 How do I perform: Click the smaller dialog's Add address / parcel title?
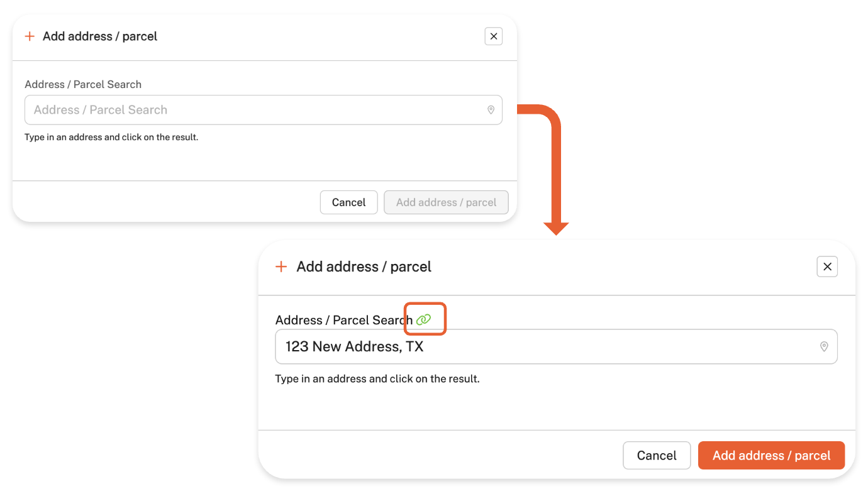click(x=100, y=36)
